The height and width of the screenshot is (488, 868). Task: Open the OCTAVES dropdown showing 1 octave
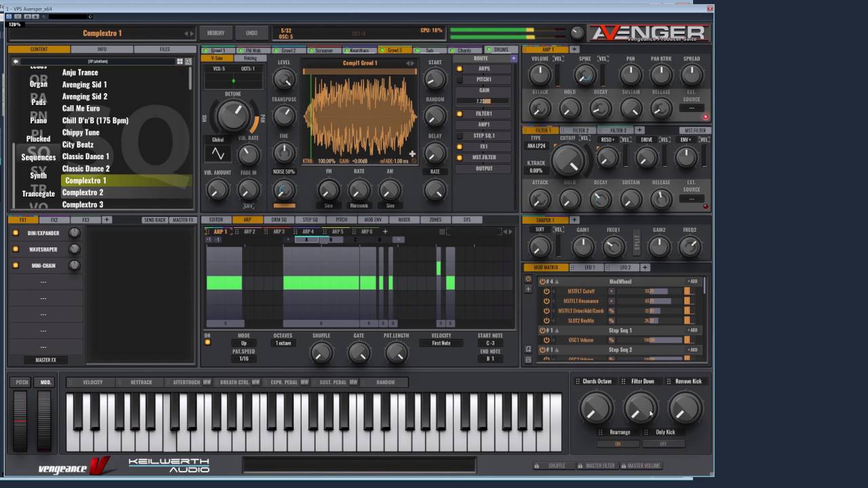pyautogui.click(x=283, y=343)
